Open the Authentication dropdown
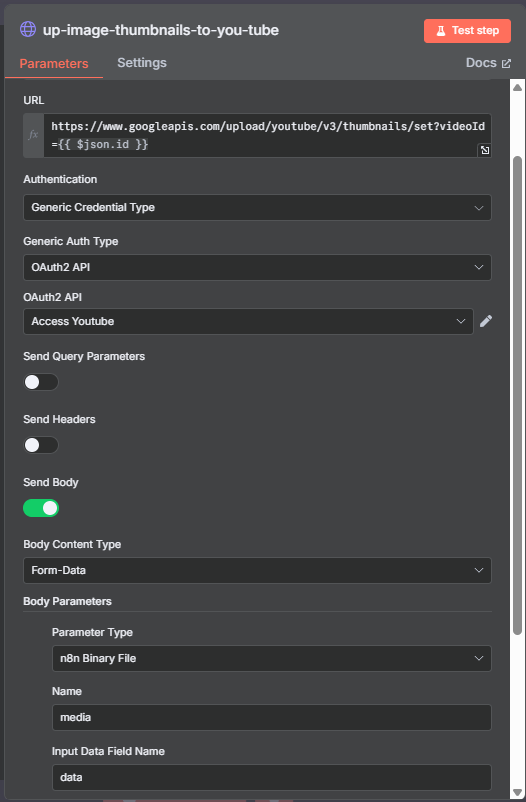 coord(257,208)
